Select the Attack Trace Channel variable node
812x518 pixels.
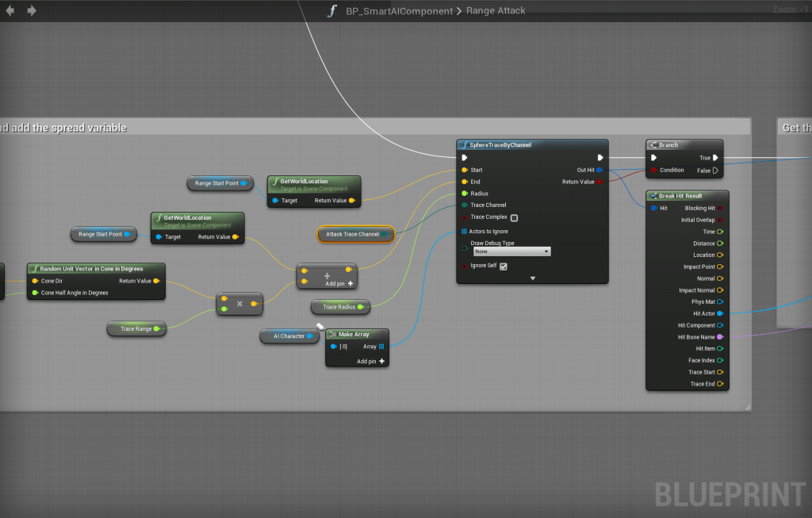353,234
